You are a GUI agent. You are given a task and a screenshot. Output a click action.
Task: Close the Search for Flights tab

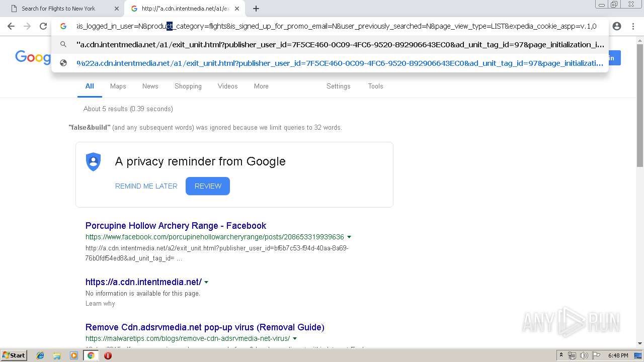click(117, 9)
